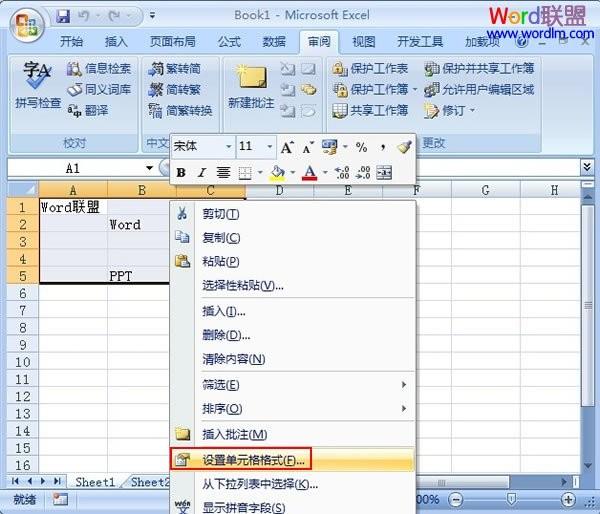Click the Office button
The height and width of the screenshot is (514, 600).
(x=27, y=26)
